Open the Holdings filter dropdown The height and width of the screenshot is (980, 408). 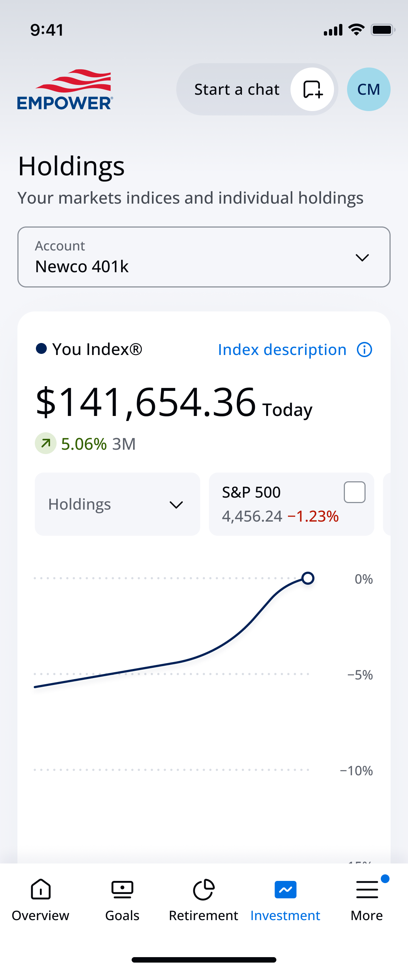click(x=118, y=504)
